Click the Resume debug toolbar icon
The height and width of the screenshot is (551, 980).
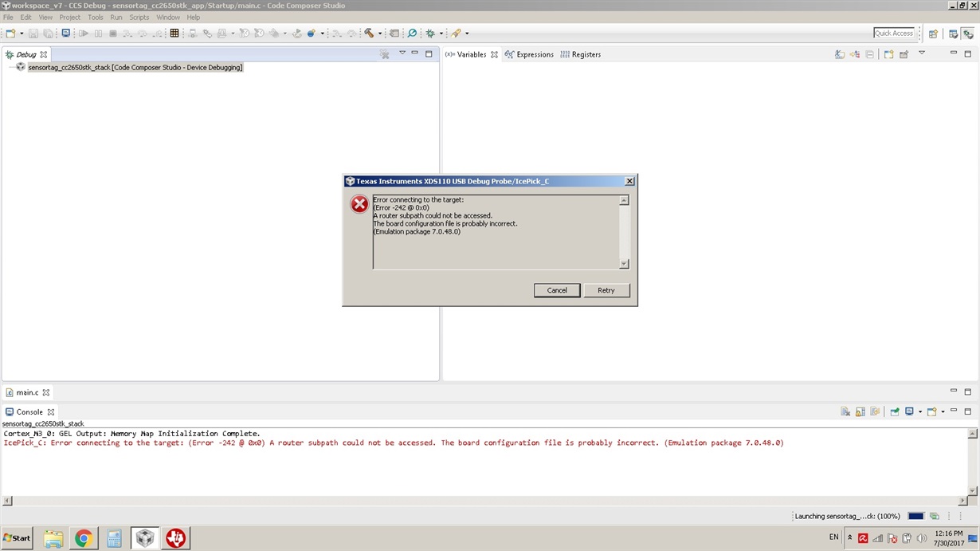click(83, 33)
